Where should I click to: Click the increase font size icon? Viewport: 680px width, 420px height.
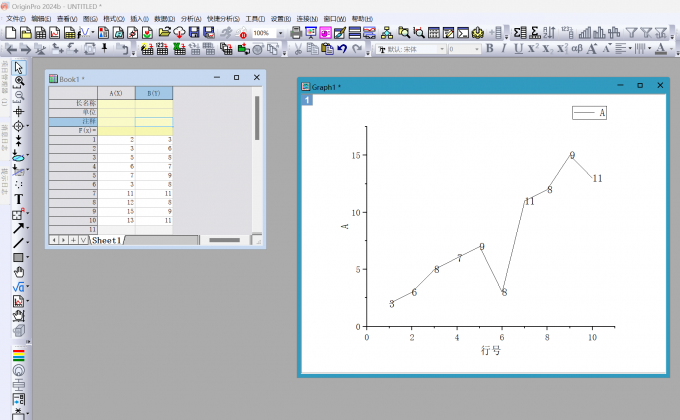[x=592, y=49]
